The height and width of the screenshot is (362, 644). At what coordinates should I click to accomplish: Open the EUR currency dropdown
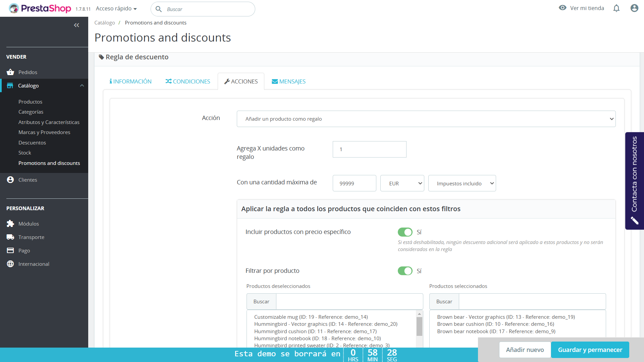[x=402, y=183]
